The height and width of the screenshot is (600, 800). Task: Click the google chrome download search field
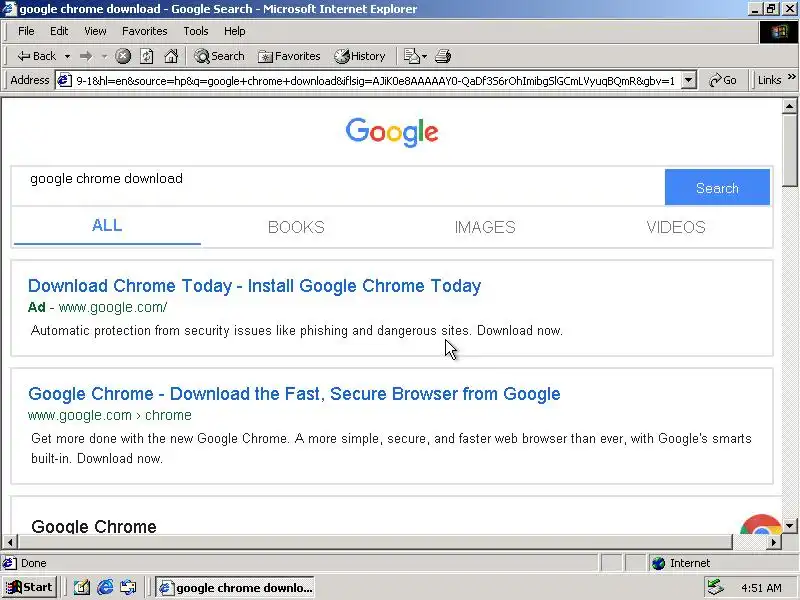[338, 186]
